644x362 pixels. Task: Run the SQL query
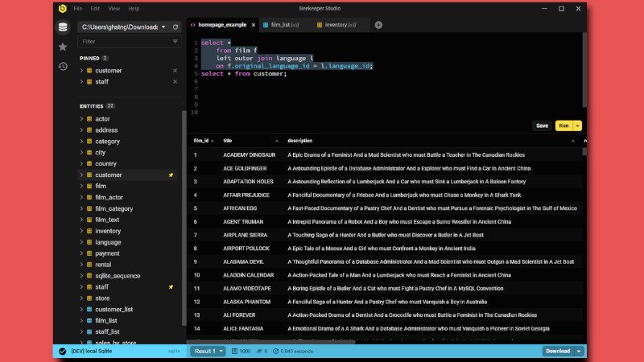tap(564, 125)
